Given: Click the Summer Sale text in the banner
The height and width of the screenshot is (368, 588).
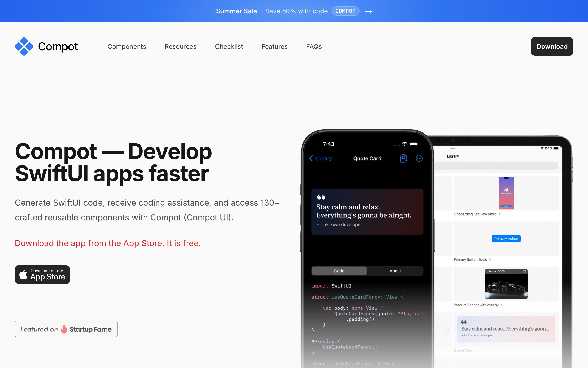Looking at the screenshot, I should click(236, 11).
